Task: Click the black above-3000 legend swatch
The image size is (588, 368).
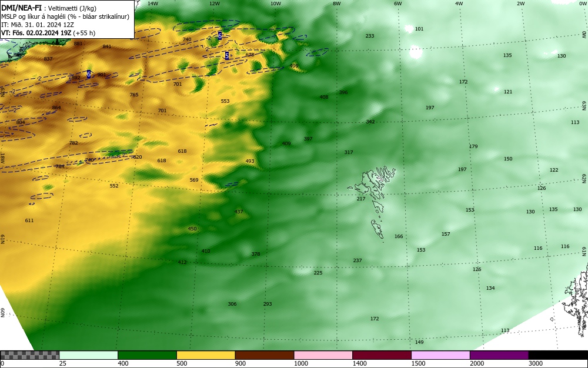Action: click(558, 355)
